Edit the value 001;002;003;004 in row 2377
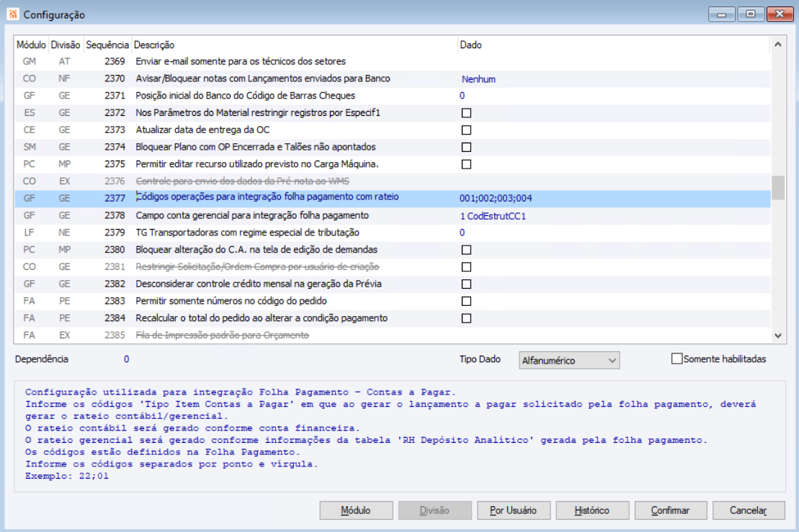This screenshot has width=799, height=532. click(x=496, y=199)
